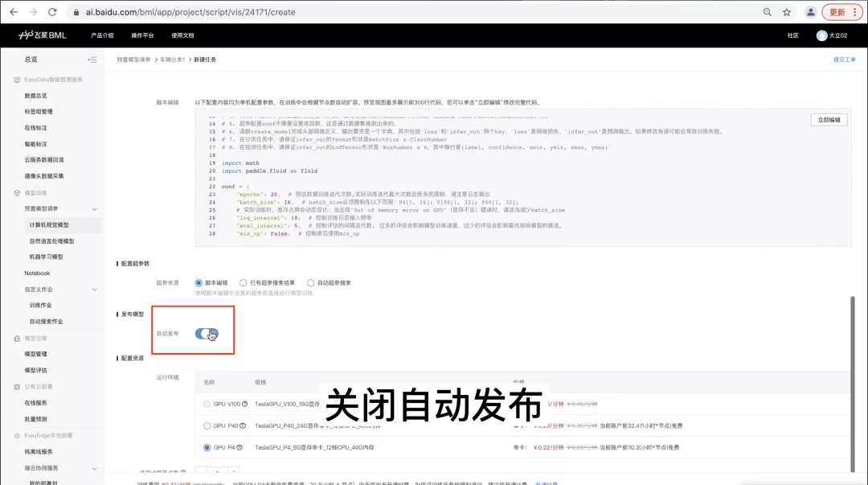Open the browser profile icon

tap(810, 12)
